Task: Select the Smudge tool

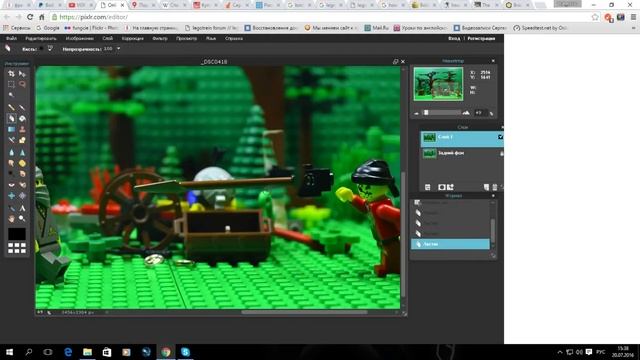Action: pos(11,163)
